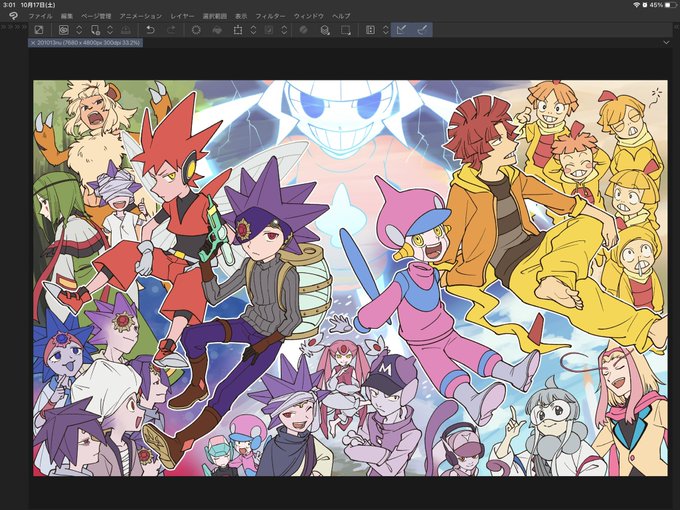Viewport: 680px width, 510px height.
Task: Open the Clip Studio logo menu
Action: pos(13,16)
